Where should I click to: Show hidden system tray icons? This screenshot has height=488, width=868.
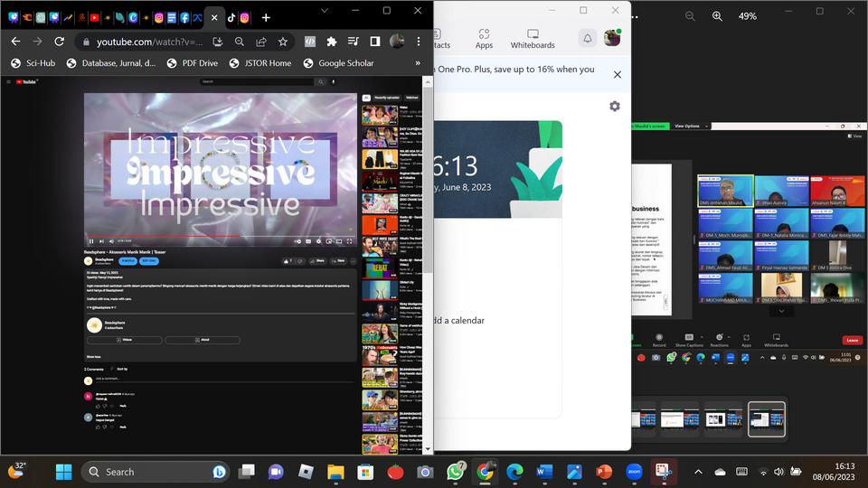tap(698, 472)
